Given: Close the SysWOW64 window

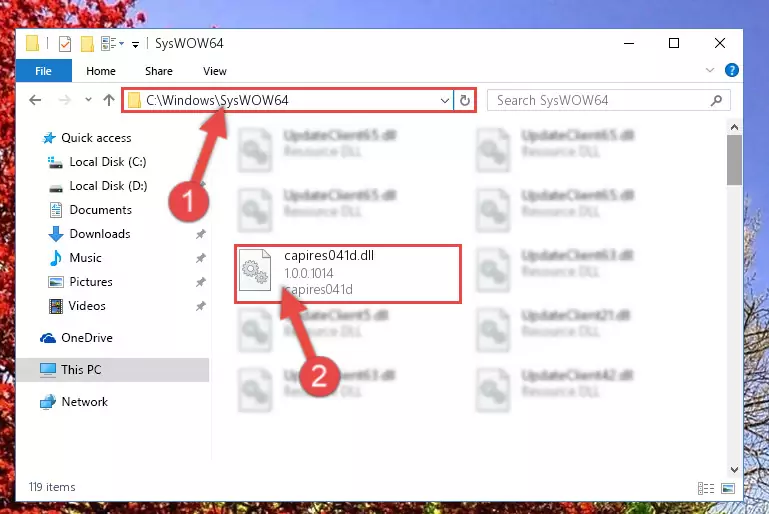Looking at the screenshot, I should click(x=719, y=44).
